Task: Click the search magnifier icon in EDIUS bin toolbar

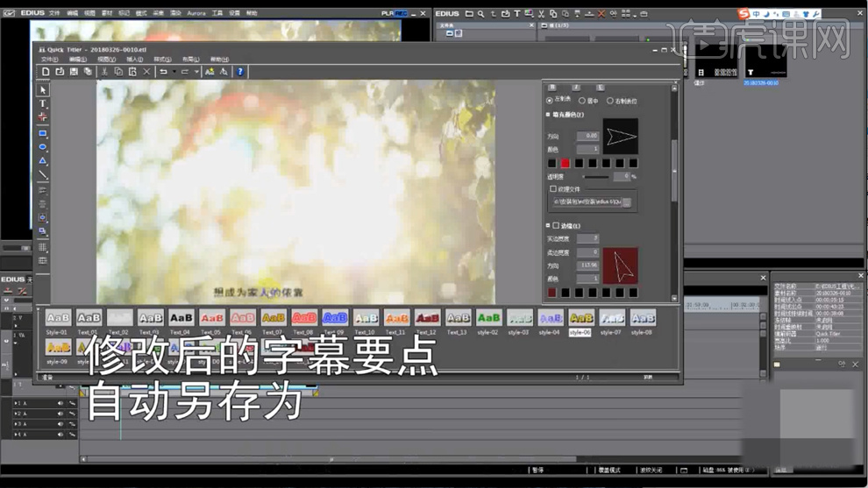Action: point(481,14)
